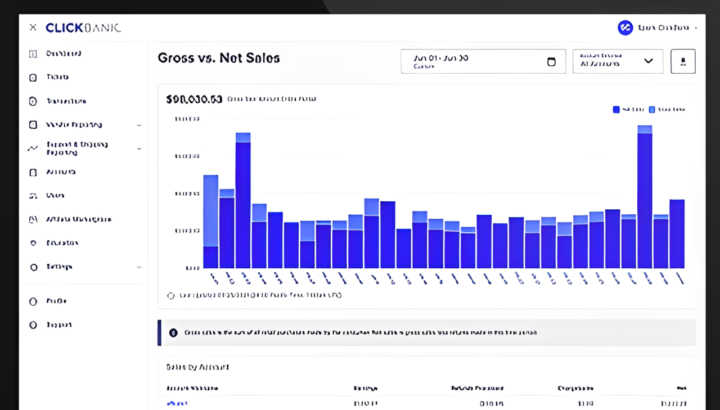Open the Users sidebar icon
Viewport: 720px width, 410px height.
[x=33, y=196]
